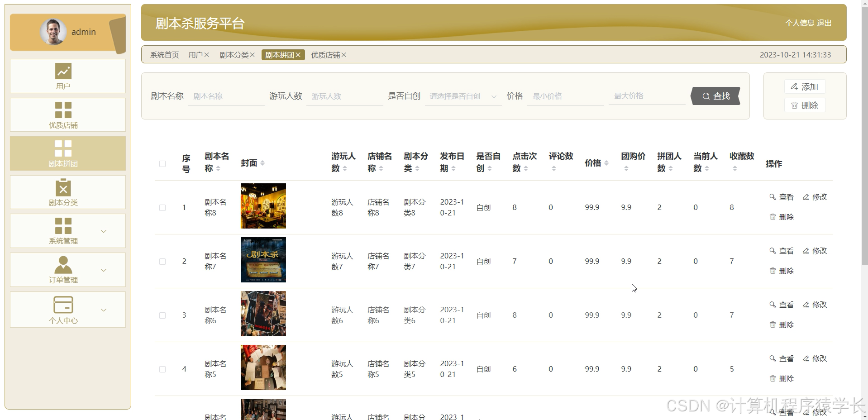Image resolution: width=868 pixels, height=420 pixels.
Task: Click 查看 for 剧本名称5 row
Action: coord(782,358)
